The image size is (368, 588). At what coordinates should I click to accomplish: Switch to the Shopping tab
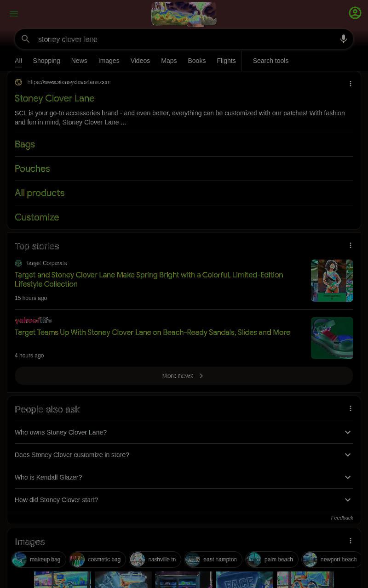click(x=46, y=61)
